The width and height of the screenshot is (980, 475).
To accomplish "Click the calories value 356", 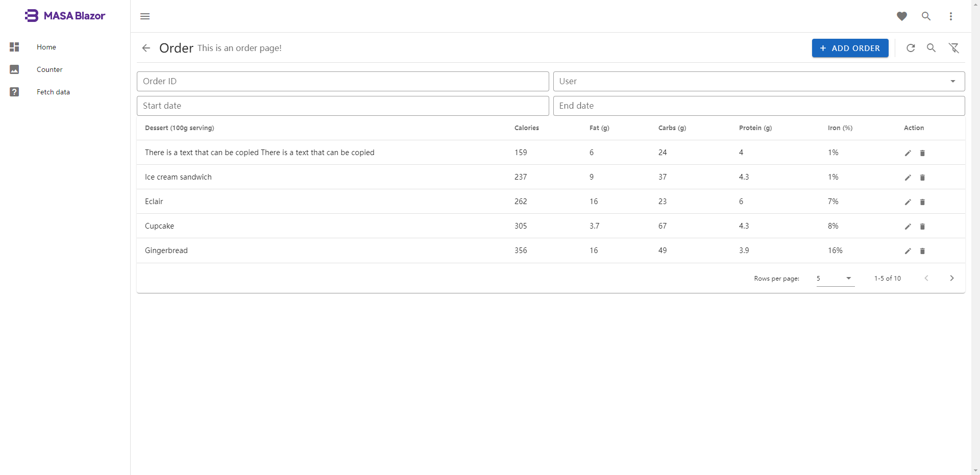I will pyautogui.click(x=521, y=251).
